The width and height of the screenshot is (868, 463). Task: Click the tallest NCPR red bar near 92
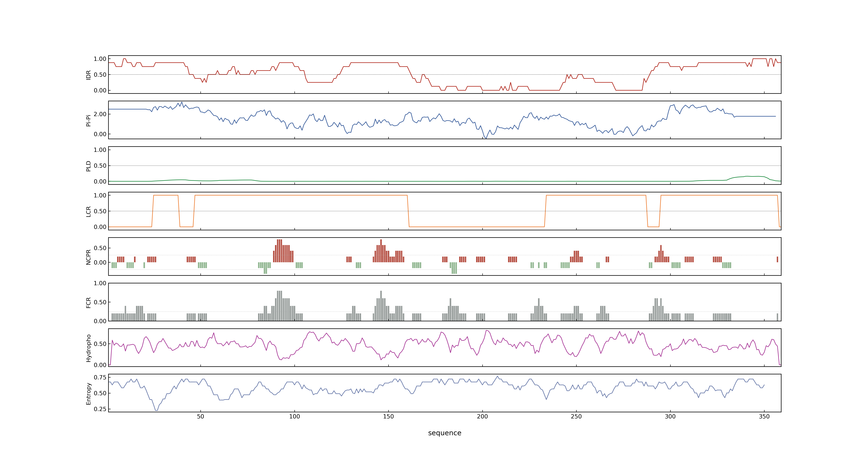point(279,251)
